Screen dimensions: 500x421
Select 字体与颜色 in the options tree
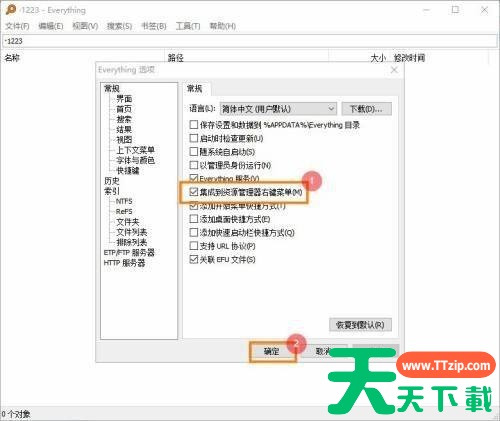point(135,160)
